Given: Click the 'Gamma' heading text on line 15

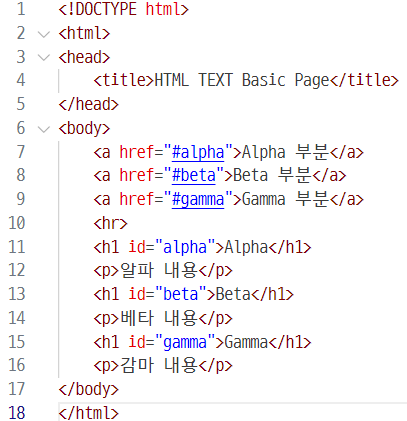Looking at the screenshot, I should click(x=246, y=342).
